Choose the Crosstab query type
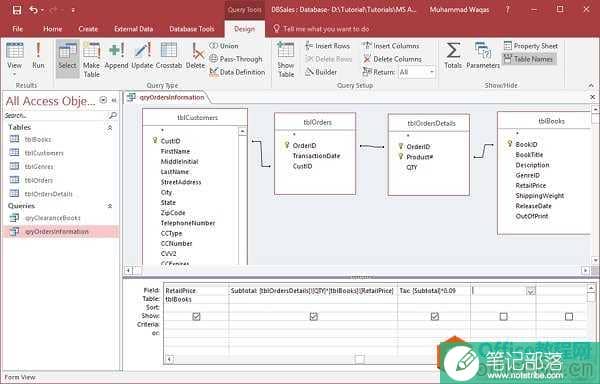Viewport: 600px width, 384px height. coord(169,56)
